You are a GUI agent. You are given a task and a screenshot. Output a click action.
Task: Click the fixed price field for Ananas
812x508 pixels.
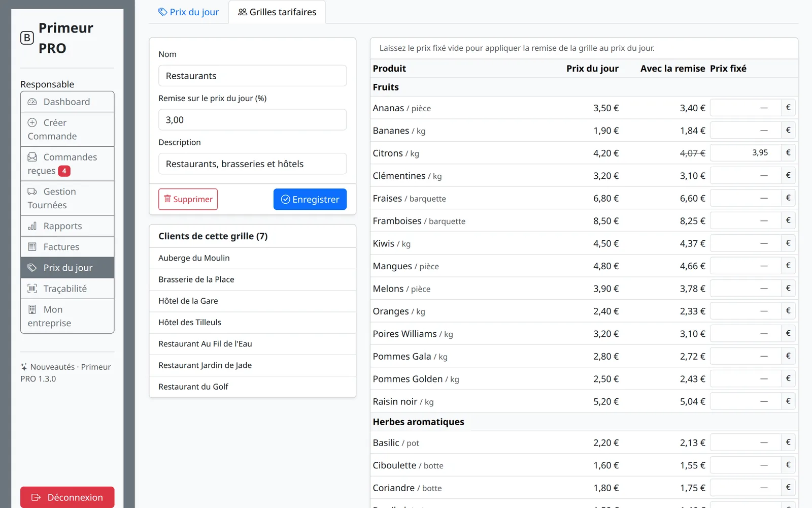tap(746, 108)
